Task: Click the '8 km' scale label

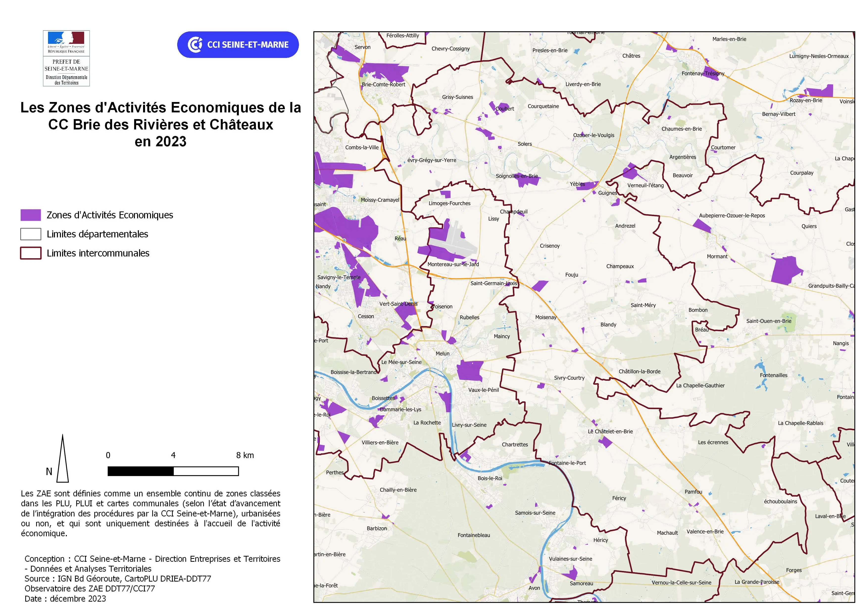Action: pyautogui.click(x=245, y=455)
